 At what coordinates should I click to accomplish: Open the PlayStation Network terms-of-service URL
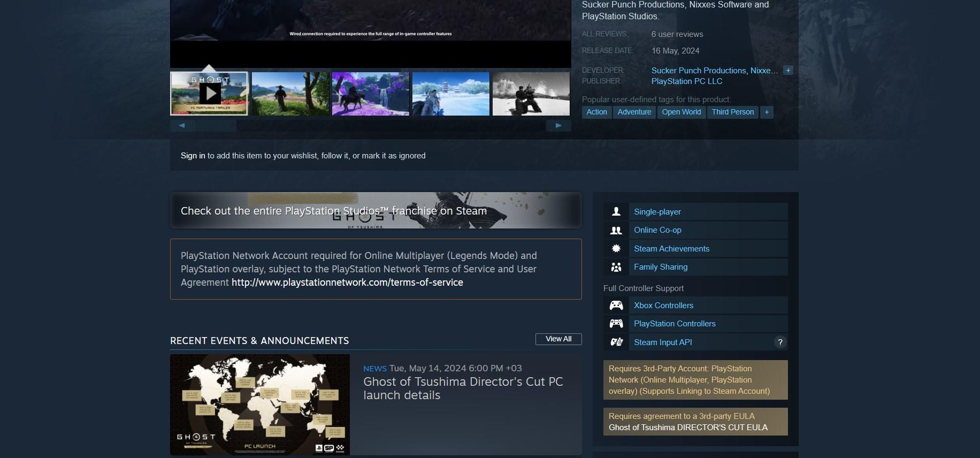click(x=347, y=283)
